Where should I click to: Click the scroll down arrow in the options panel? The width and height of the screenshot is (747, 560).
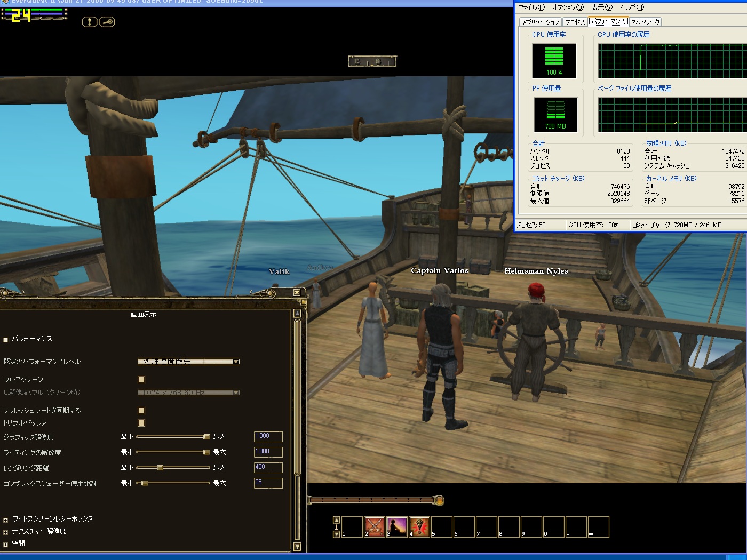[x=297, y=547]
